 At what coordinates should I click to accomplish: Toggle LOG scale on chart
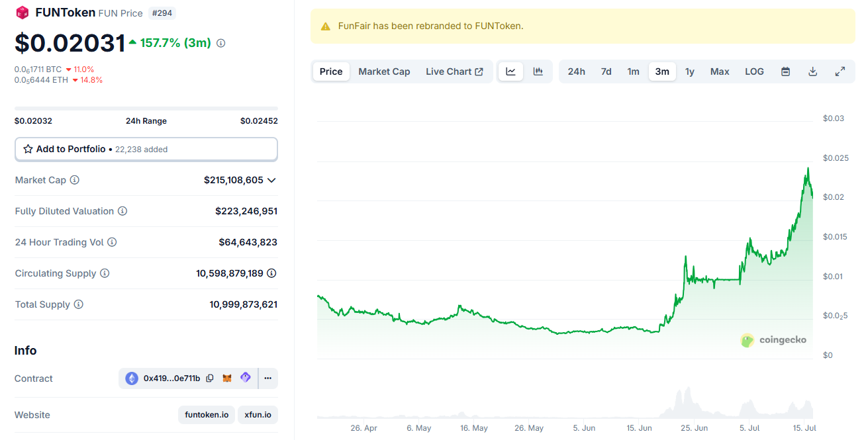point(754,71)
